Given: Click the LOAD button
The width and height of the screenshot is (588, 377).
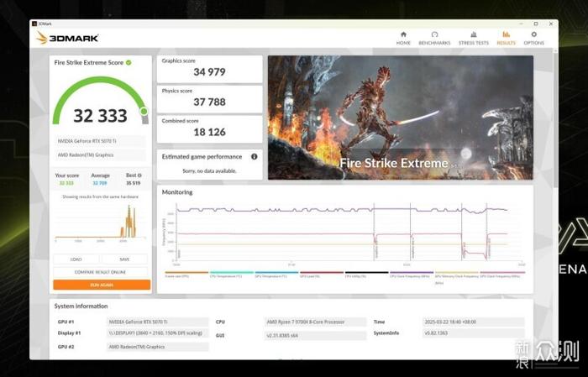Looking at the screenshot, I should (x=76, y=259).
